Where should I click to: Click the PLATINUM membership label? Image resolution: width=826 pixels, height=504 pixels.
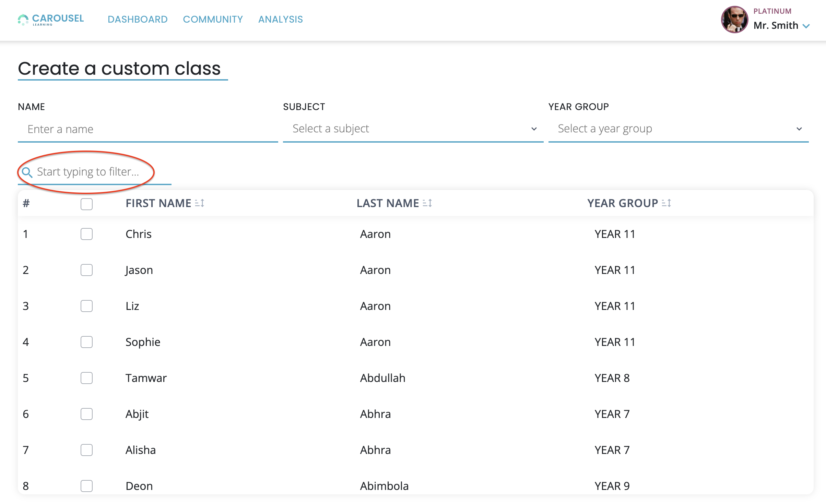coord(772,11)
